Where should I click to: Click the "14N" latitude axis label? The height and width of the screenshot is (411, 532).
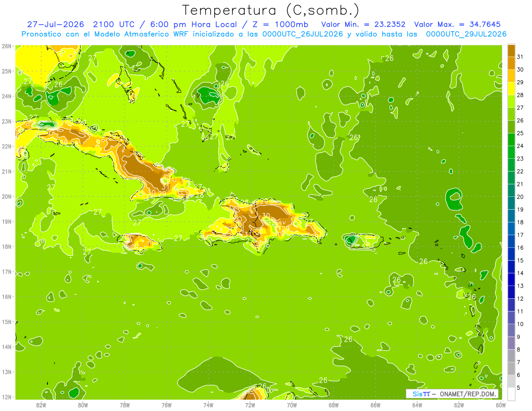[7, 347]
